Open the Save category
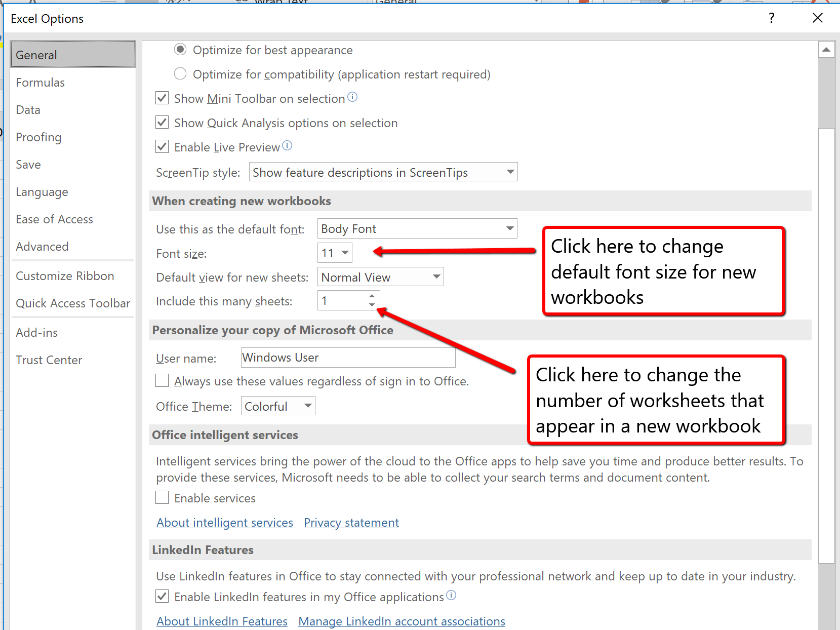 pos(73,164)
